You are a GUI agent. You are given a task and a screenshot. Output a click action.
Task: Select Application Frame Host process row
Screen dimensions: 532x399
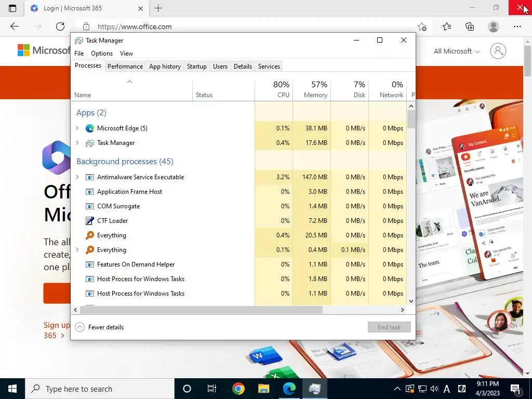tap(238, 192)
